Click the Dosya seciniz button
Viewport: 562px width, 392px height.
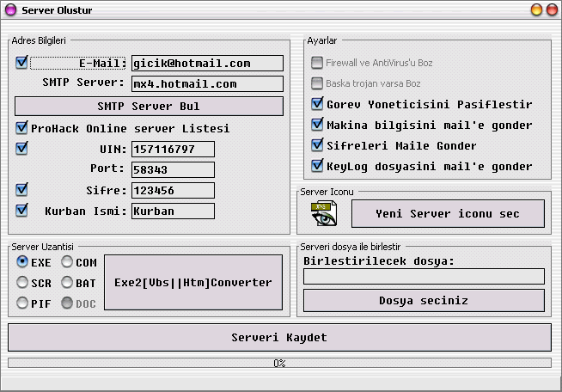click(x=424, y=300)
